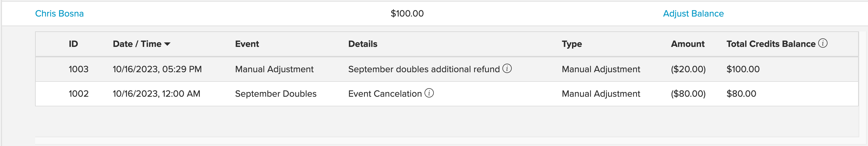
Task: Click the Event column header
Action: tap(247, 44)
